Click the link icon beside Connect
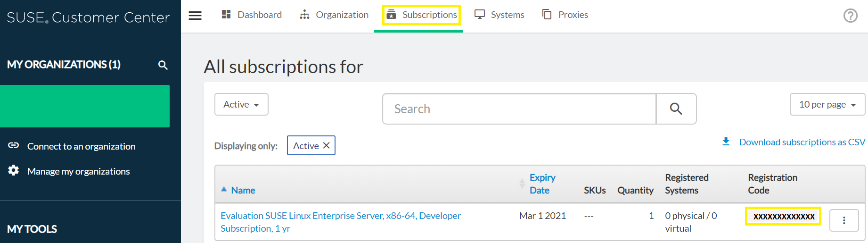Screen dimensions: 868x243 (14, 145)
